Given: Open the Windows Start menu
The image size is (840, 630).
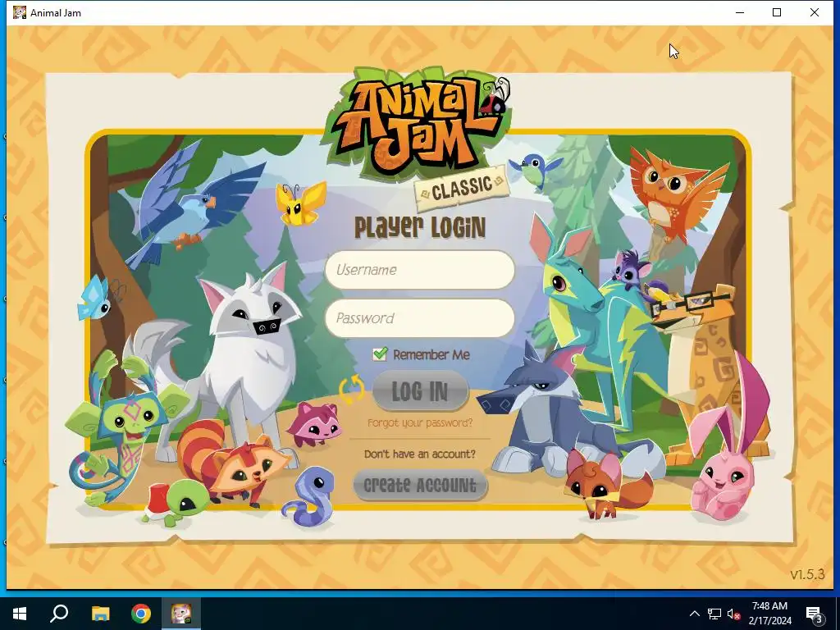Looking at the screenshot, I should point(20,614).
